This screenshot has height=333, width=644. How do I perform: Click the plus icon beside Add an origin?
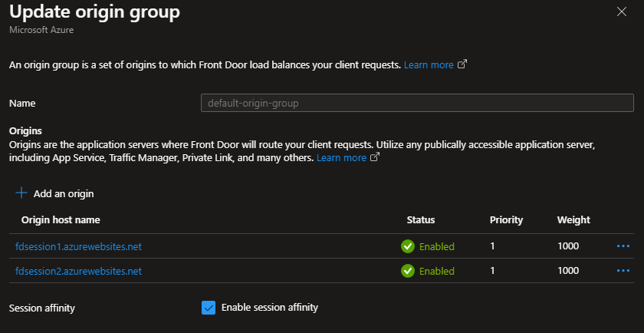pos(21,193)
